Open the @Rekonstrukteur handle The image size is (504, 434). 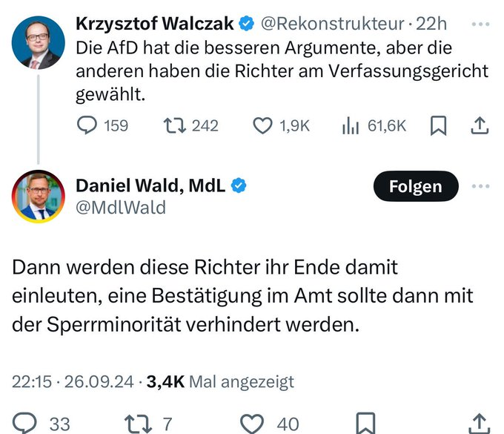point(332,24)
